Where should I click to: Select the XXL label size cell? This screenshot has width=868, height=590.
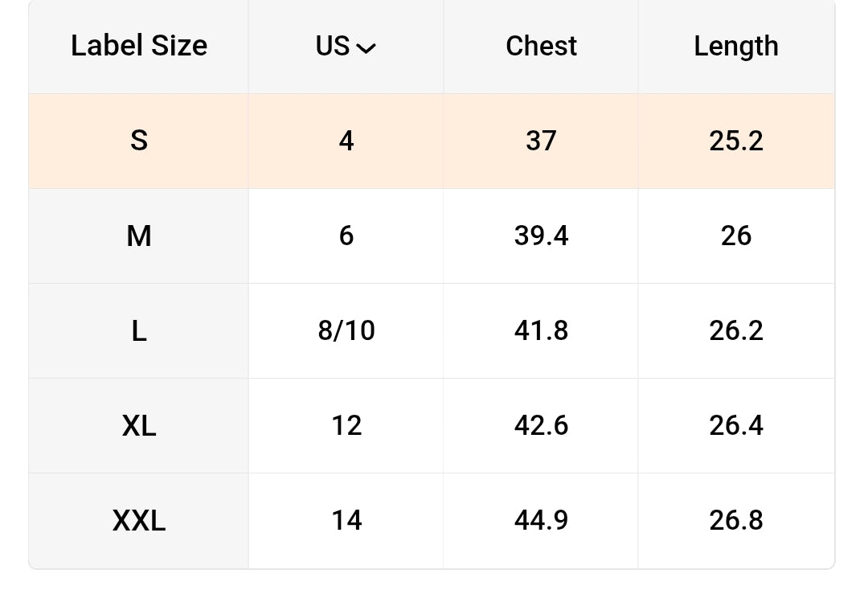click(x=139, y=521)
